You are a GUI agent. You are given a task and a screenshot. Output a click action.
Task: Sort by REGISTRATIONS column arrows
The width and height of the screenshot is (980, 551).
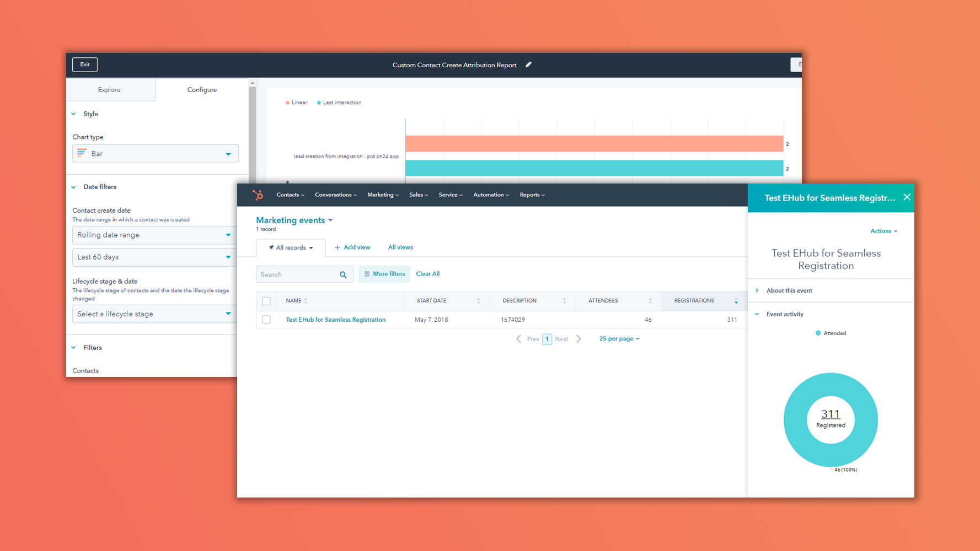(x=736, y=301)
